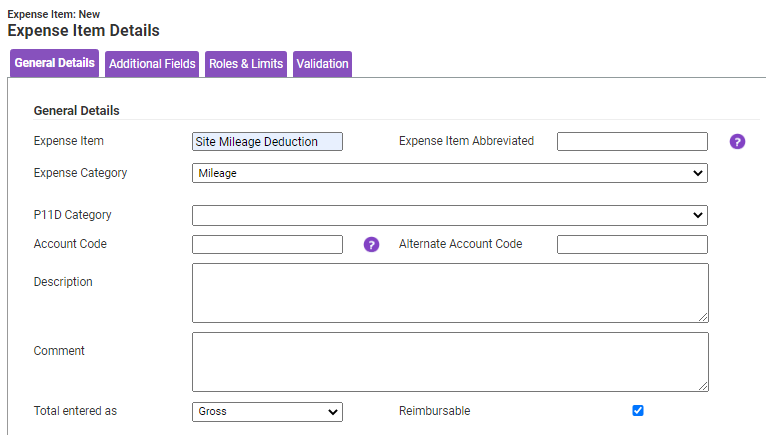This screenshot has width=766, height=435.
Task: Click into the Account Code field
Action: [x=267, y=244]
